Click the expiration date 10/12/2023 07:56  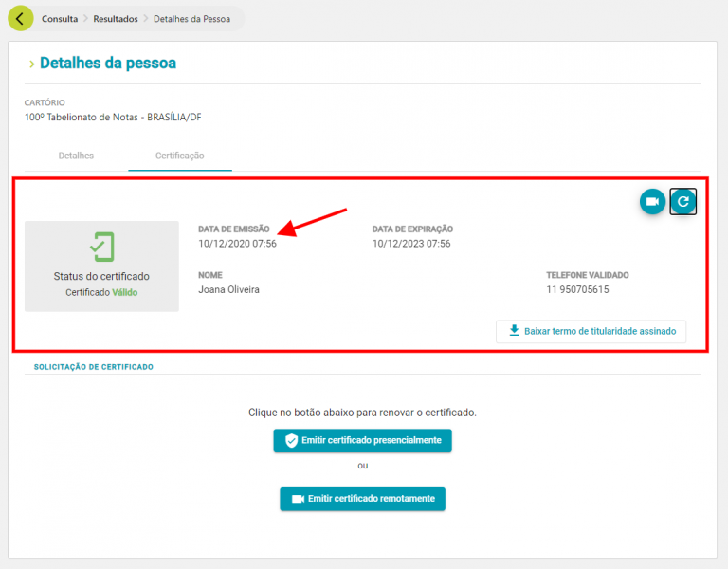coord(411,244)
